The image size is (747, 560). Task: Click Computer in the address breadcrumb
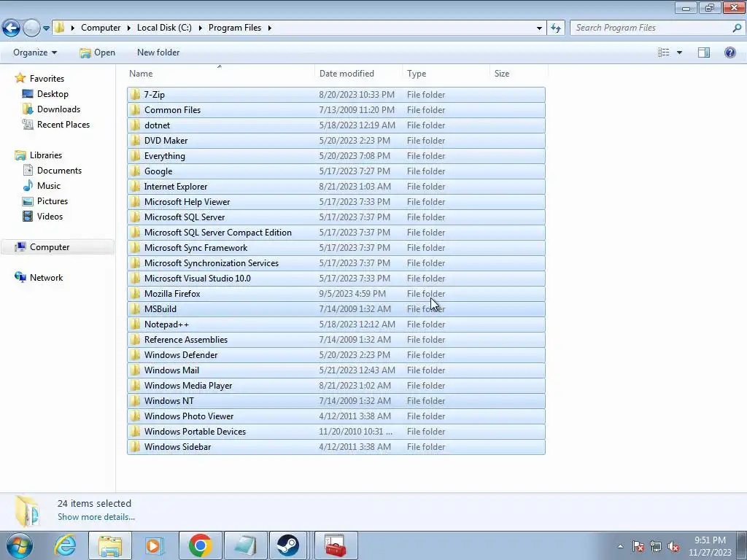pos(101,28)
